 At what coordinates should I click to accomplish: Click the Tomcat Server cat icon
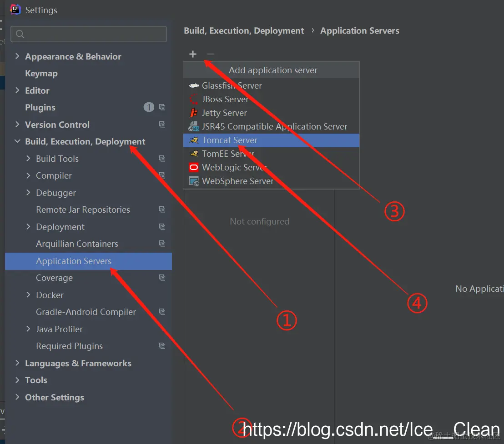coord(194,140)
